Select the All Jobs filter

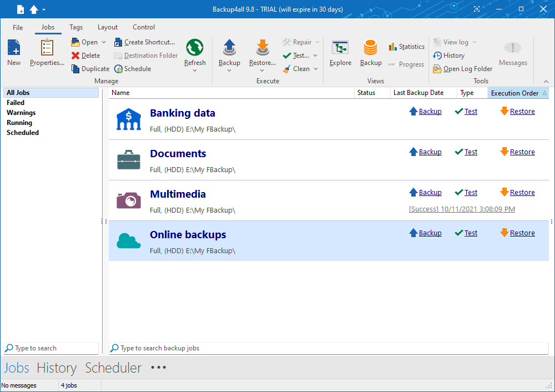click(51, 93)
